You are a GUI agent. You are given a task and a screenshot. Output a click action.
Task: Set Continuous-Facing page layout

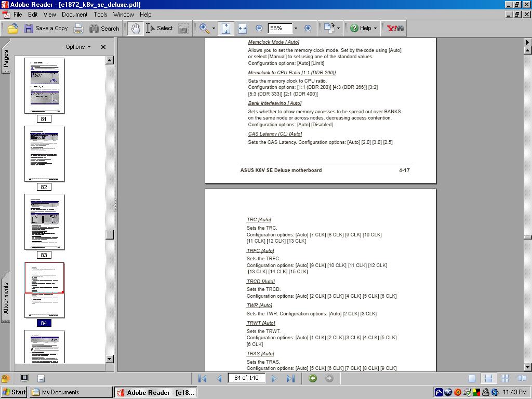pyautogui.click(x=505, y=378)
